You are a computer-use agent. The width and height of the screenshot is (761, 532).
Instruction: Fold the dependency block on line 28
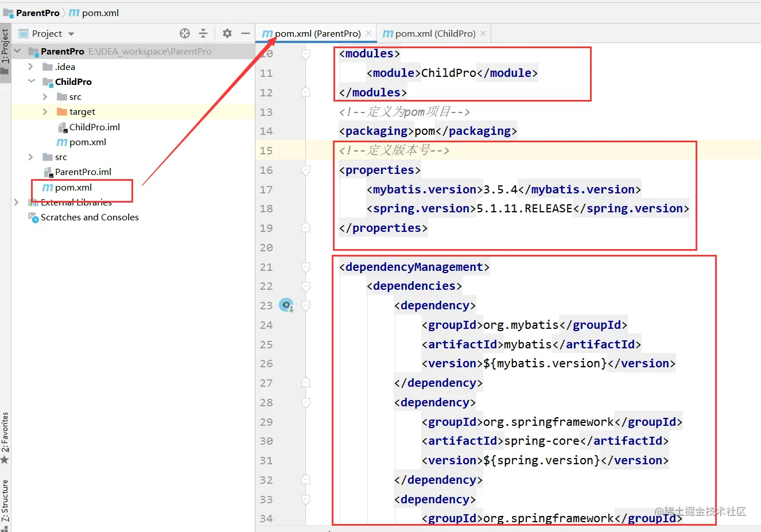[306, 402]
